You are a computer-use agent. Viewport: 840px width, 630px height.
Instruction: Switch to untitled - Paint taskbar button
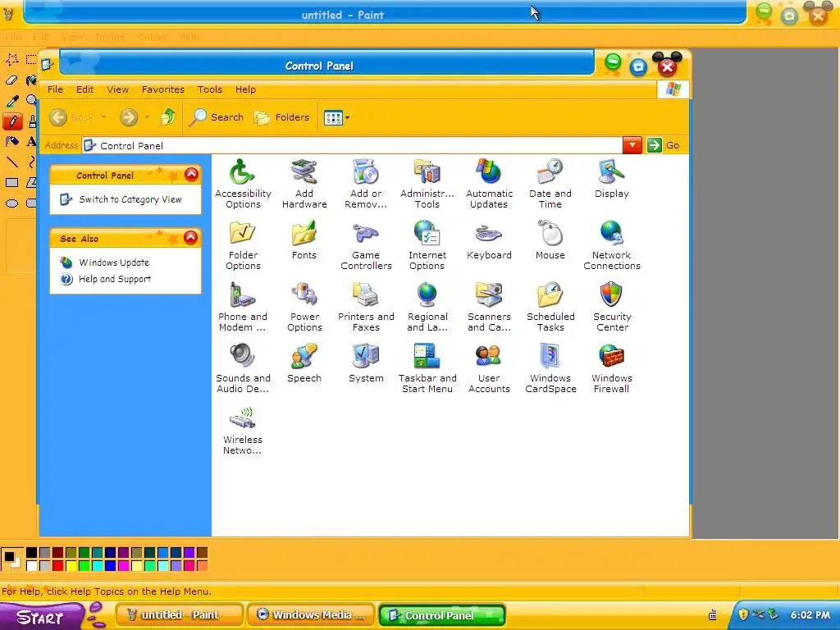pos(179,615)
